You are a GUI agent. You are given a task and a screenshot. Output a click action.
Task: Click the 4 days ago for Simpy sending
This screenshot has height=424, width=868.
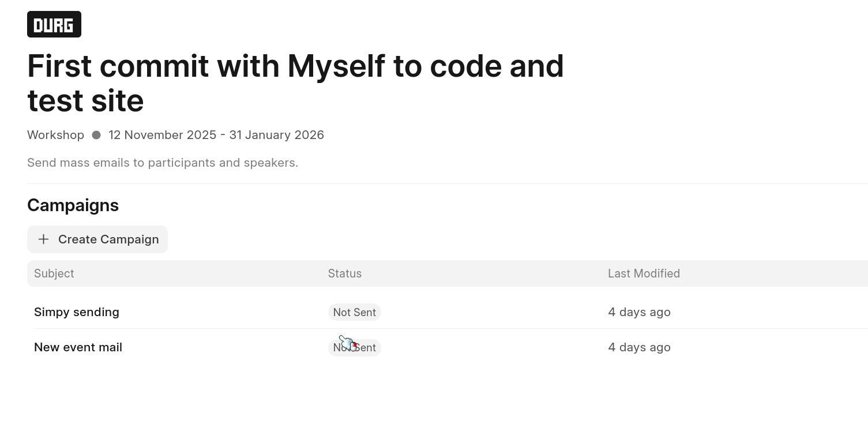point(639,312)
